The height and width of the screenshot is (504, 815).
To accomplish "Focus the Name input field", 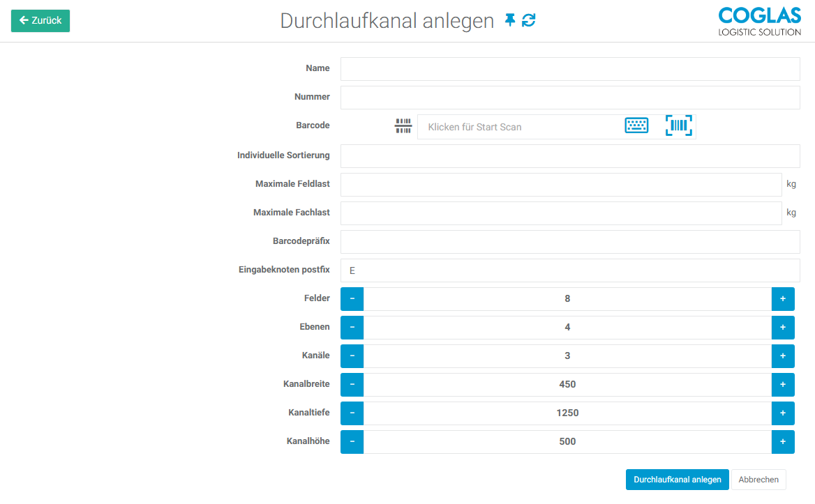I will [569, 69].
